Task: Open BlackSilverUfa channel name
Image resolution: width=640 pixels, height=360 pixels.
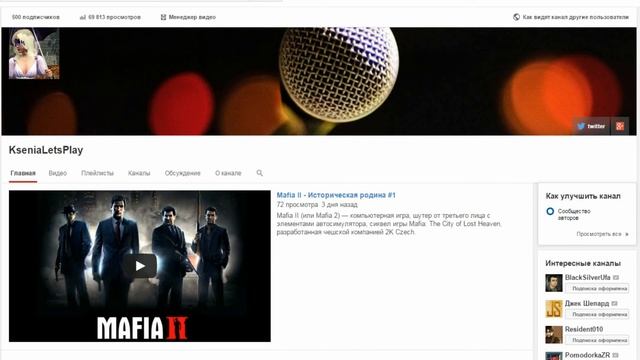Action: [x=588, y=278]
